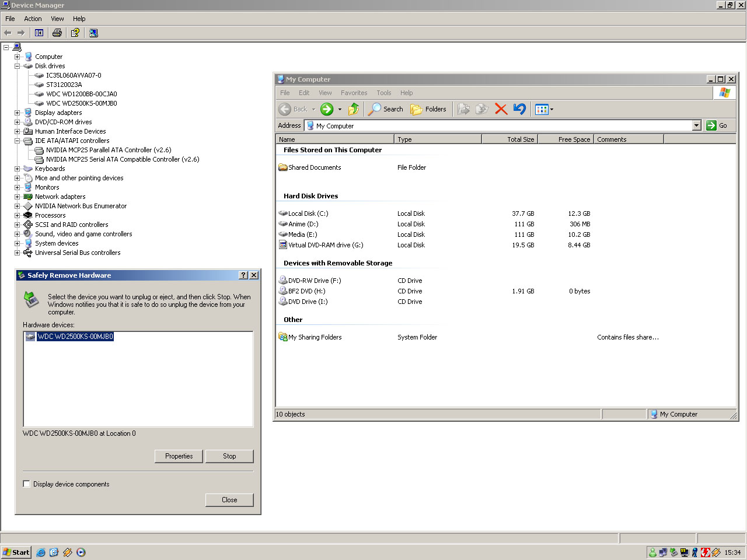Screen dimensions: 747x560
Task: Select WDC WD2500KS-00MJB0 in hardware devices list
Action: [x=75, y=337]
